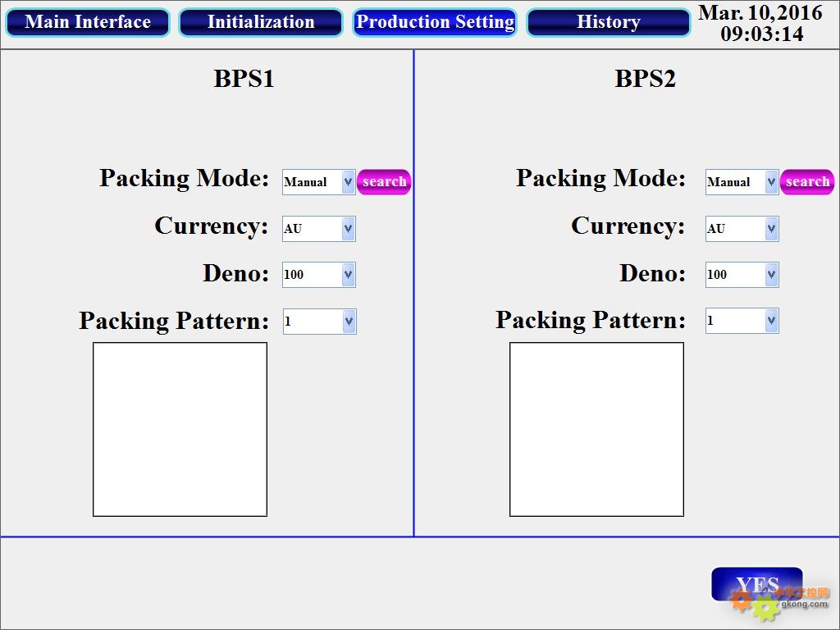This screenshot has width=840, height=630.
Task: Open BPS1 Currency dropdown
Action: [x=319, y=229]
